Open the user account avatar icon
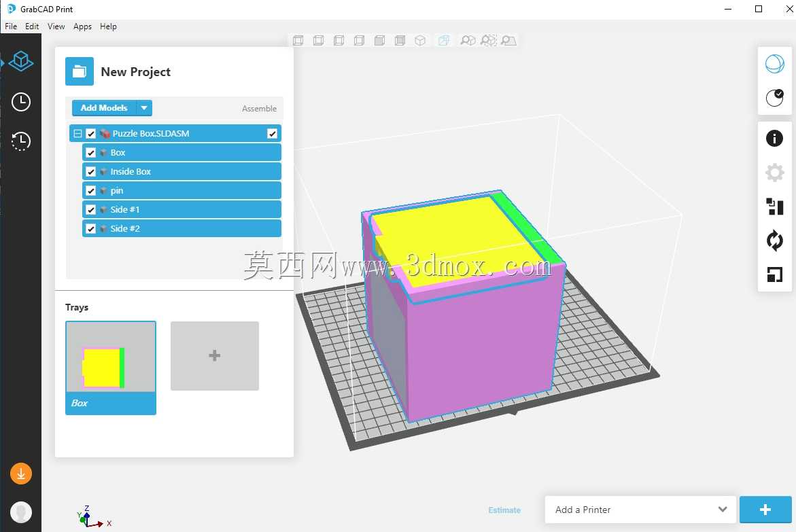The width and height of the screenshot is (796, 532). [21, 512]
